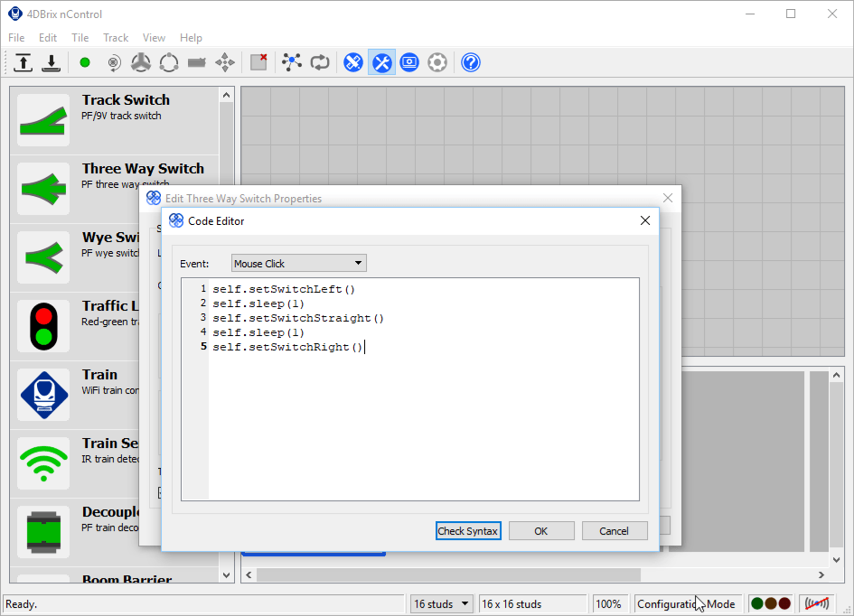Click the delete tile icon with red X
The width and height of the screenshot is (854, 616).
coord(258,62)
